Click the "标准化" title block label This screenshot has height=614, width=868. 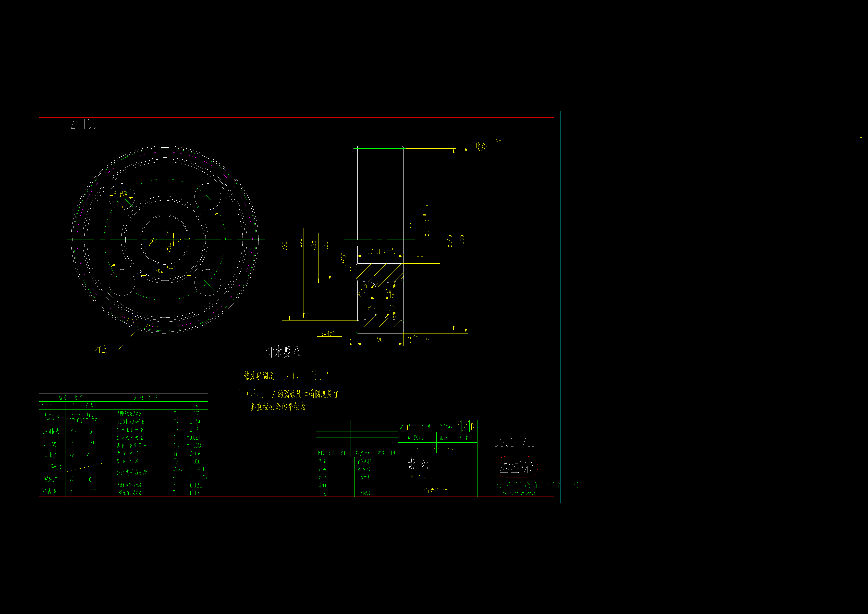323,485
